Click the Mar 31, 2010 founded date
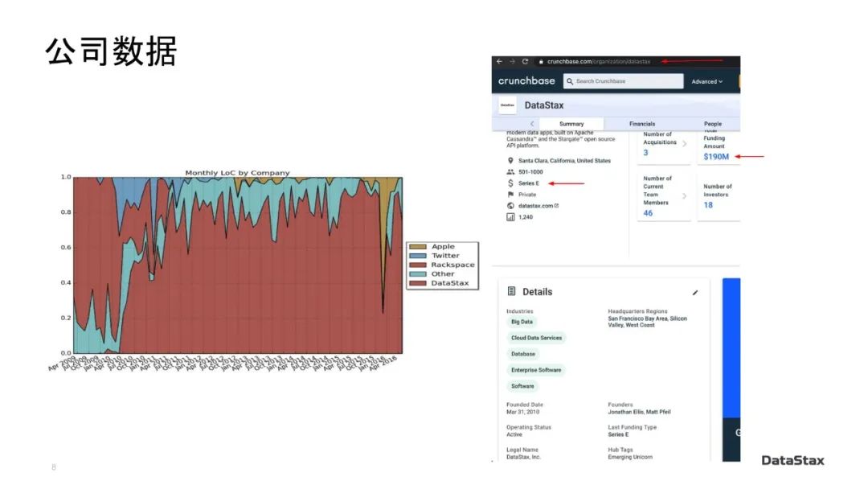Image resolution: width=868 pixels, height=489 pixels. (x=522, y=412)
